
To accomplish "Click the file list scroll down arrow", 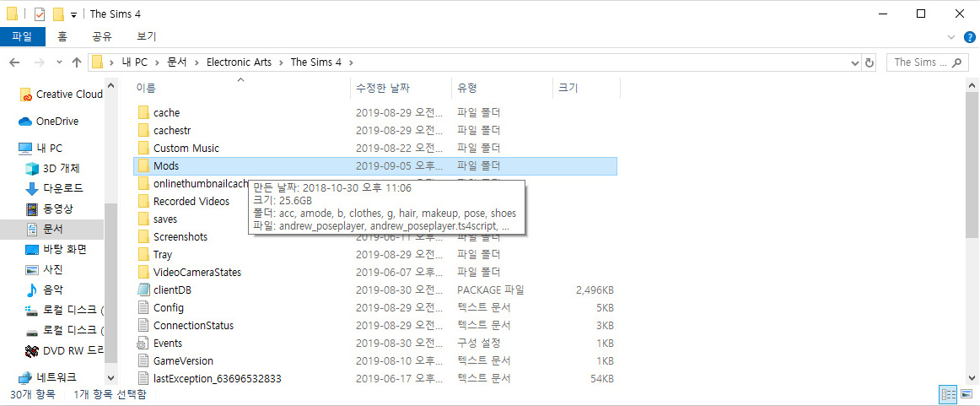I will point(972,378).
